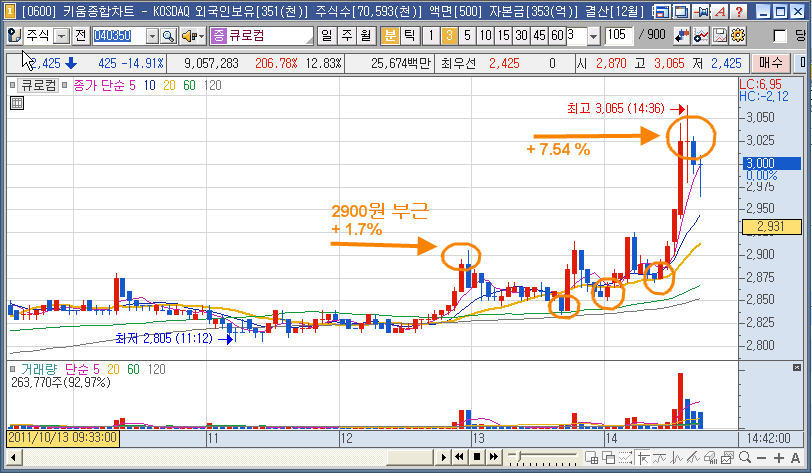Image resolution: width=812 pixels, height=473 pixels.
Task: Click the fast-forward double-arrow button
Action: pos(494,457)
